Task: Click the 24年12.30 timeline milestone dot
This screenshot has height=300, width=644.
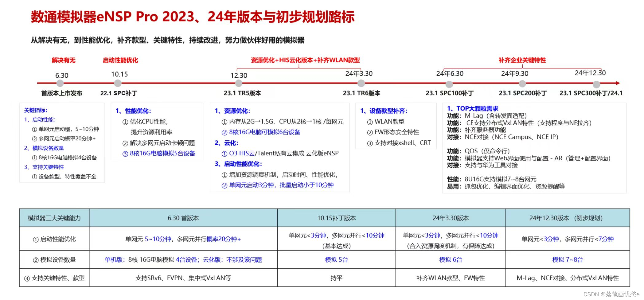Action: [596, 84]
